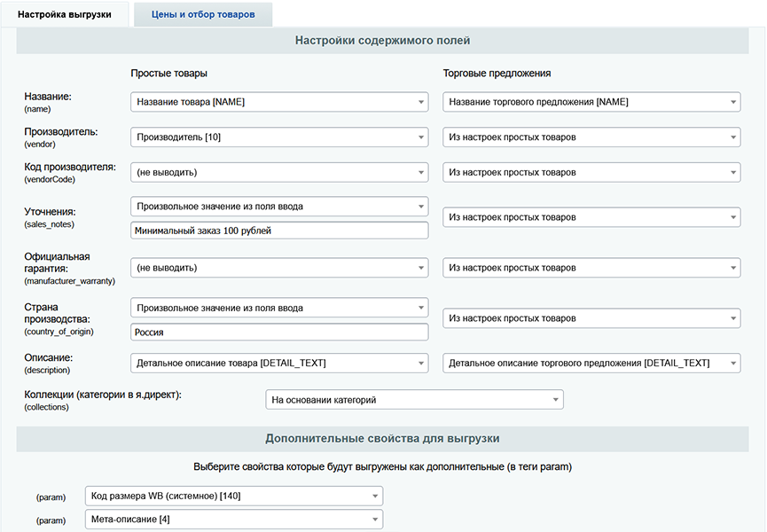Expand Официальная гарантия trade offers dropdown
Image resolution: width=767 pixels, height=532 pixels.
(591, 267)
